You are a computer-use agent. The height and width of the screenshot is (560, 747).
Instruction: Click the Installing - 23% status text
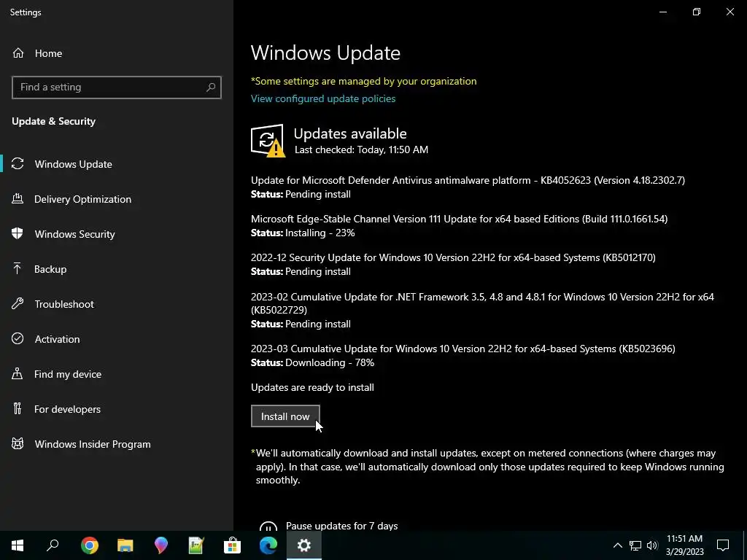pyautogui.click(x=320, y=233)
